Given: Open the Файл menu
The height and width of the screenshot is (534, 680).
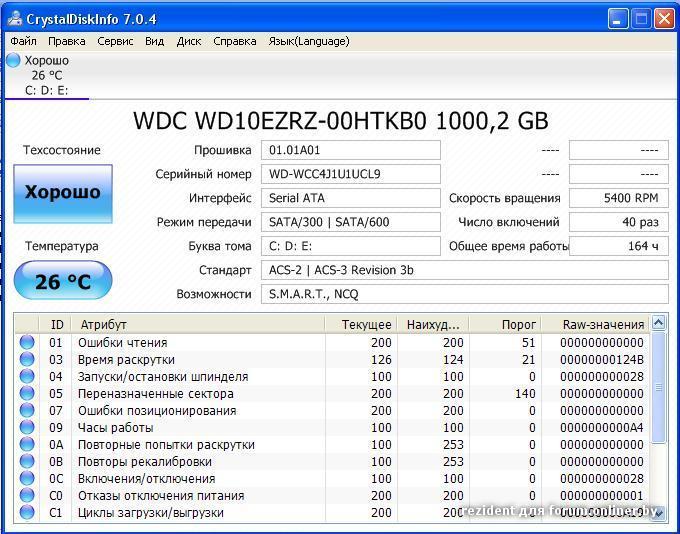Looking at the screenshot, I should pos(23,41).
